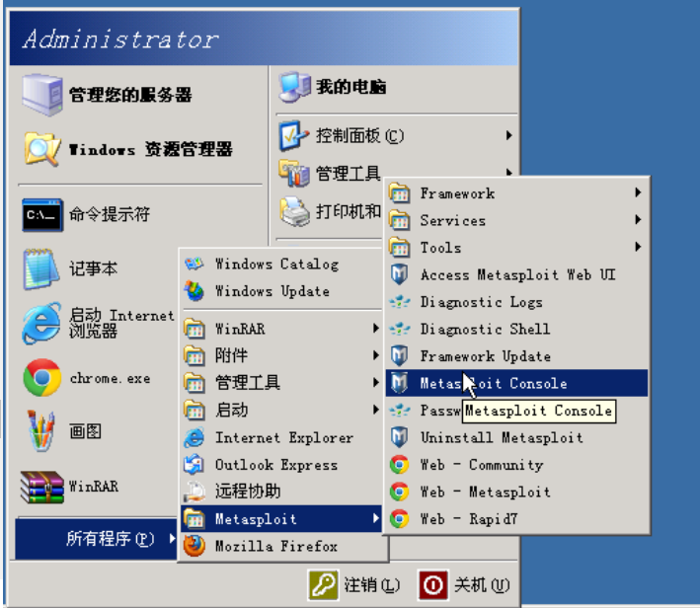Image resolution: width=700 pixels, height=608 pixels.
Task: Expand the 控制面板 submenu arrow
Action: tap(508, 135)
